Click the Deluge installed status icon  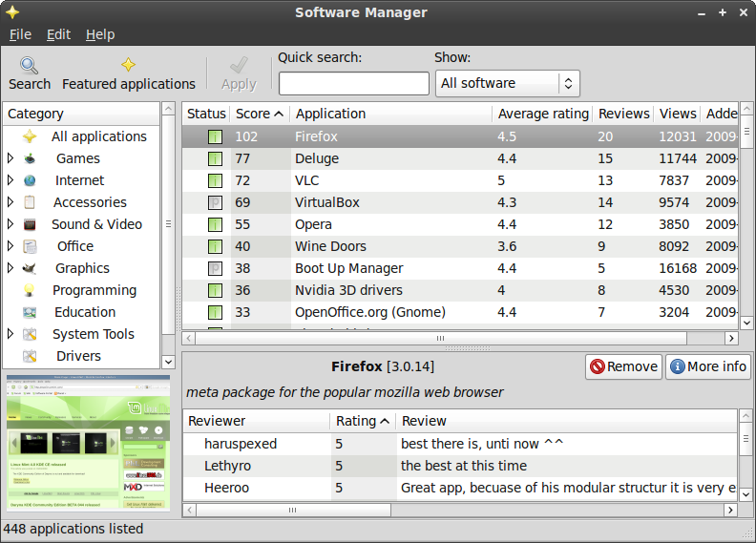click(x=215, y=158)
